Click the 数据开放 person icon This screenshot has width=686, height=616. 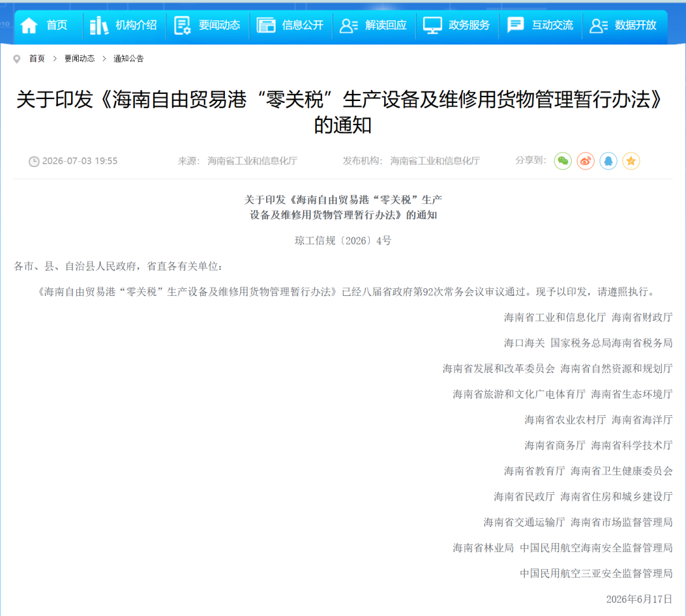598,26
